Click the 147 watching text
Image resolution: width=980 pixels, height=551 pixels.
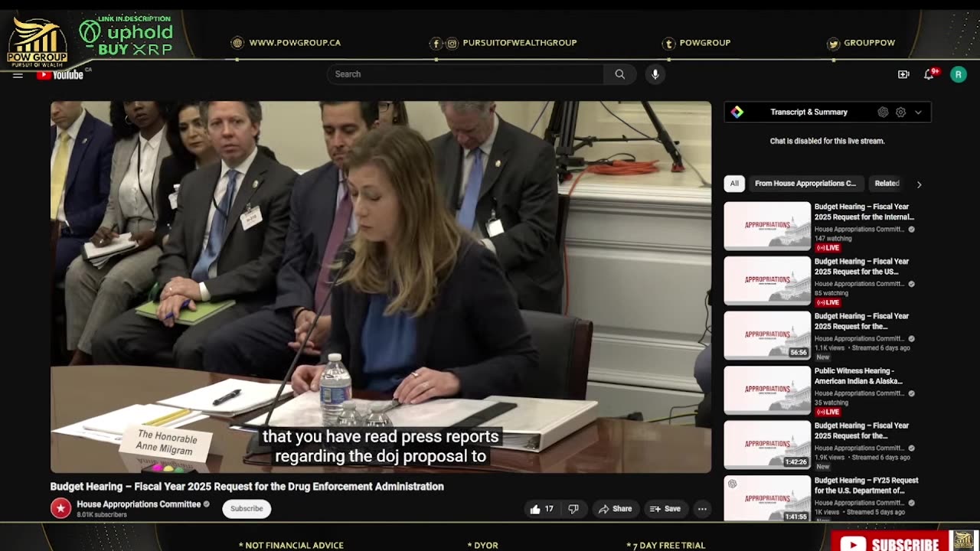pyautogui.click(x=833, y=239)
